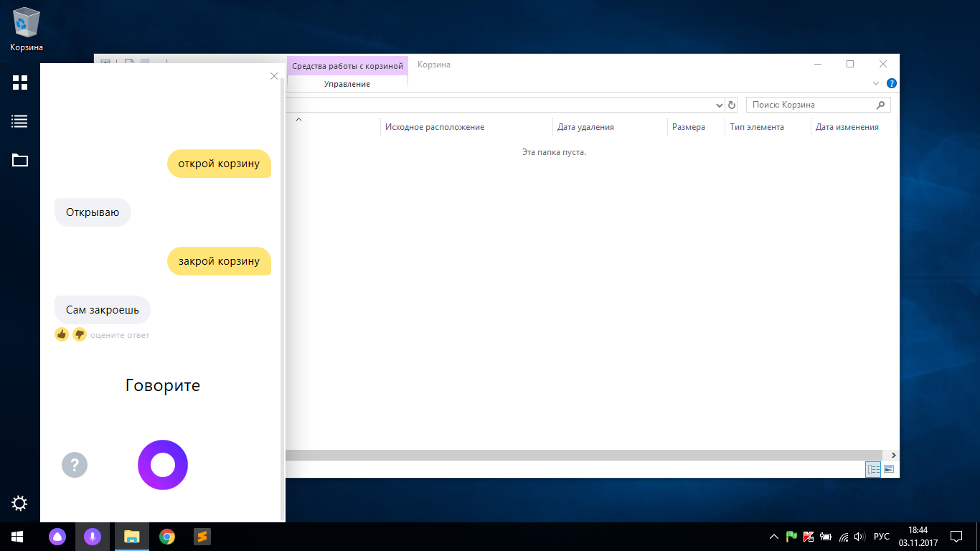The height and width of the screenshot is (551, 980).
Task: Sort by 'Дата удаления' column header
Action: tap(585, 127)
